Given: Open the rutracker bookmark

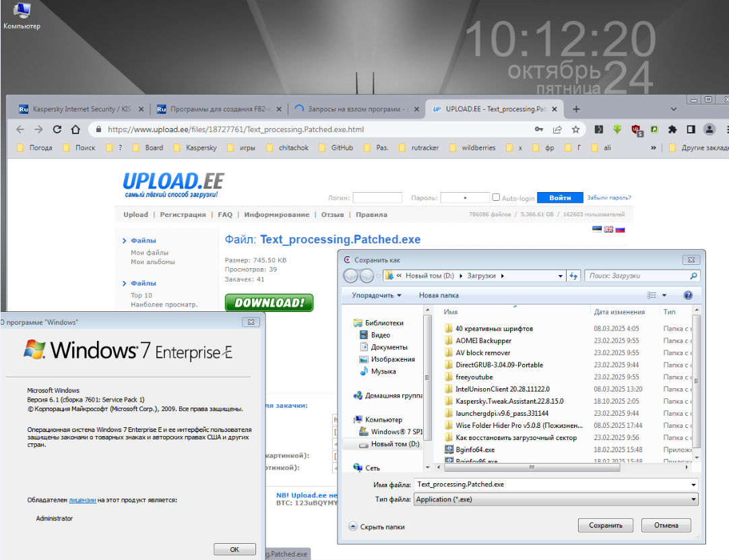Looking at the screenshot, I should pyautogui.click(x=419, y=148).
